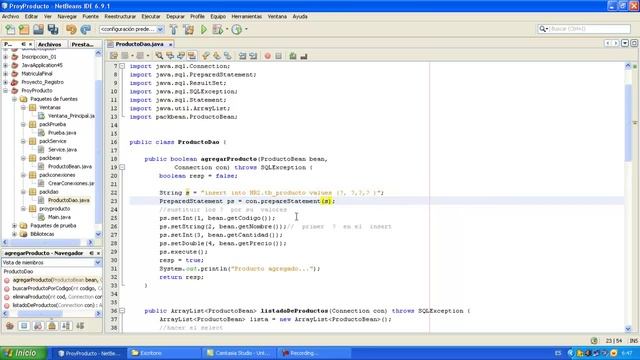Expand the MatriculaFinal project node

click(6, 73)
